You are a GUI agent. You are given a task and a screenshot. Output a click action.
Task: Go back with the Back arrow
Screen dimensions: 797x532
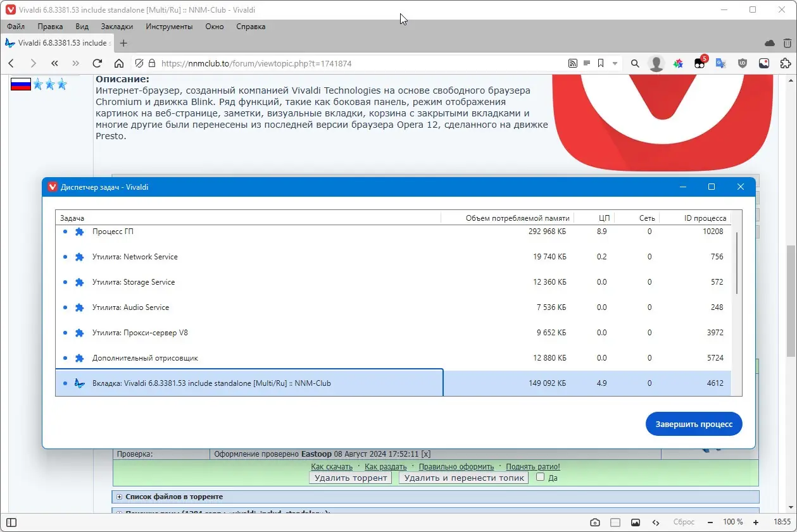[x=11, y=63]
